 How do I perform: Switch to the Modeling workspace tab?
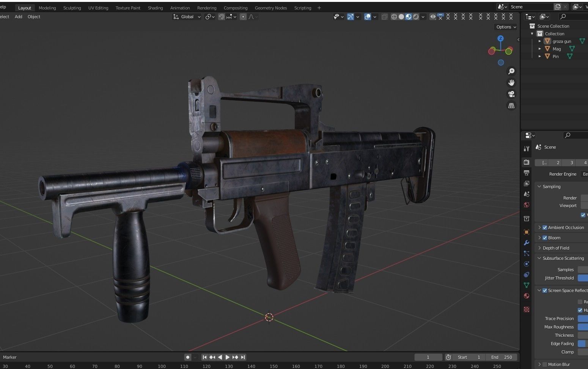(x=47, y=8)
